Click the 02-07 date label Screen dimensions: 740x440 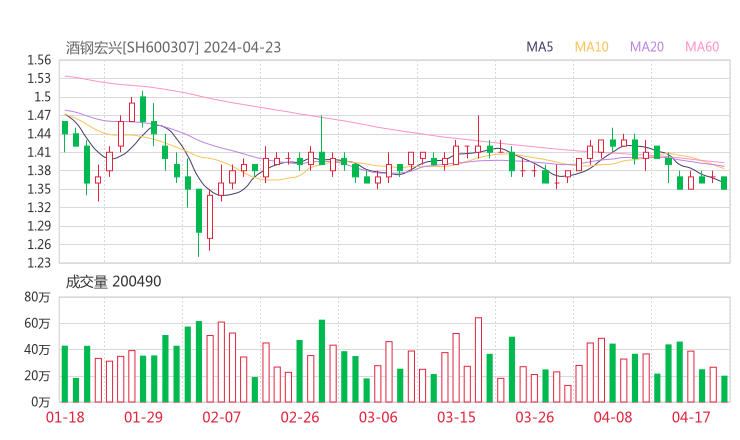coord(221,417)
